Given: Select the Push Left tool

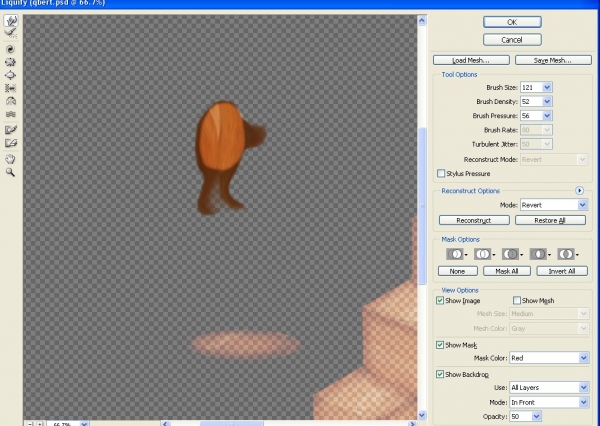Looking at the screenshot, I should pyautogui.click(x=11, y=88).
